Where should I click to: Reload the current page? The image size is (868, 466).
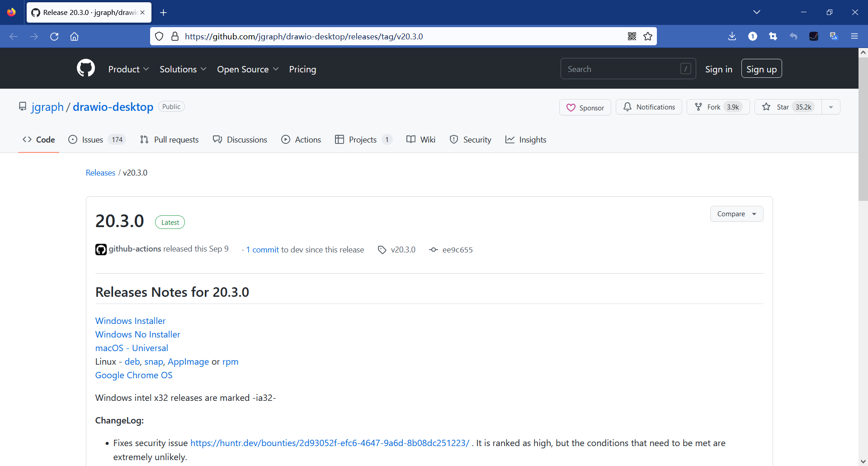pyautogui.click(x=54, y=37)
